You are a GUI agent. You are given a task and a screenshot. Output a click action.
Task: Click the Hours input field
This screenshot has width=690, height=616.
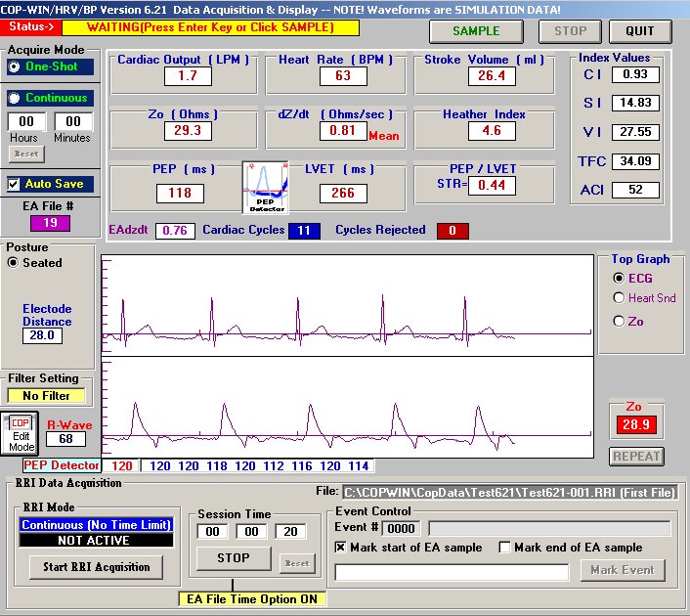pyautogui.click(x=27, y=122)
